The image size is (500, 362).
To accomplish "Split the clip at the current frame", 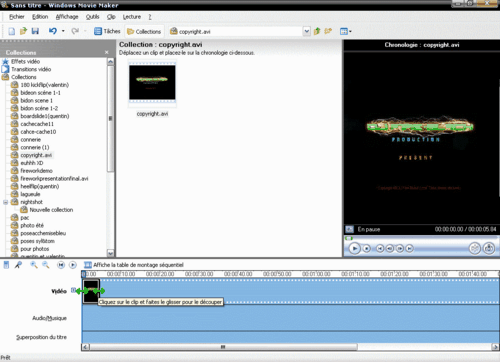I will click(475, 248).
